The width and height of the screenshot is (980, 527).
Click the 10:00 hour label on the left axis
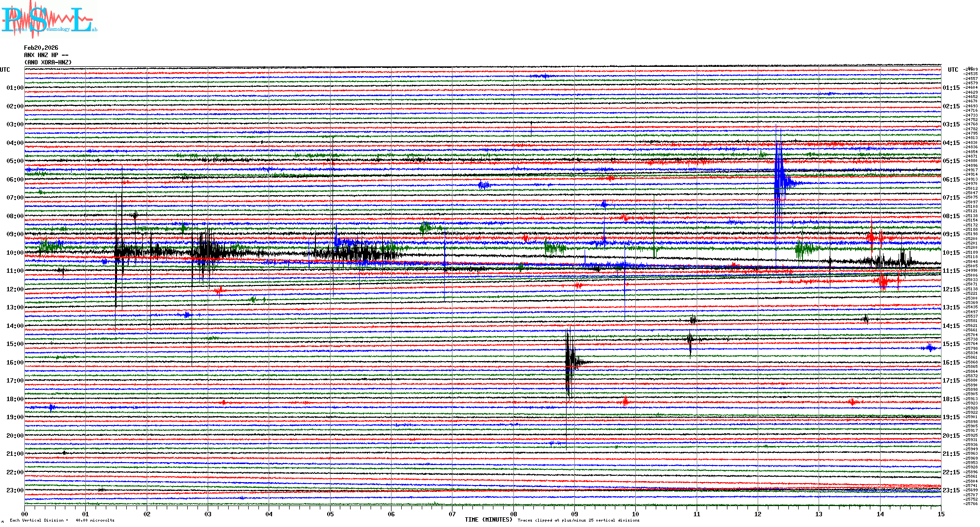15,253
